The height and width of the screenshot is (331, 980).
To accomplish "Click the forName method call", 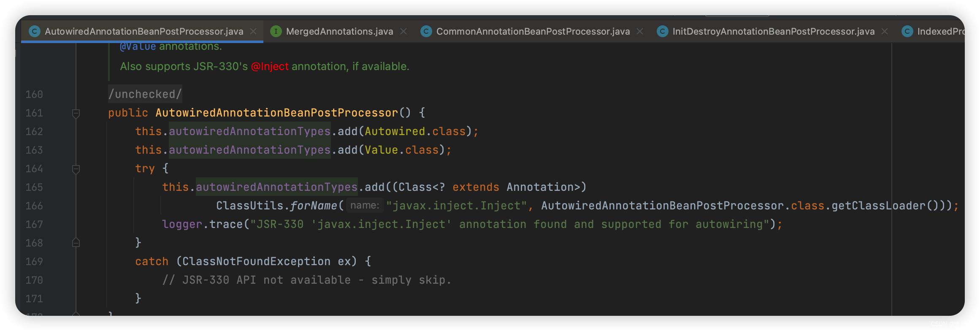I will click(x=314, y=206).
